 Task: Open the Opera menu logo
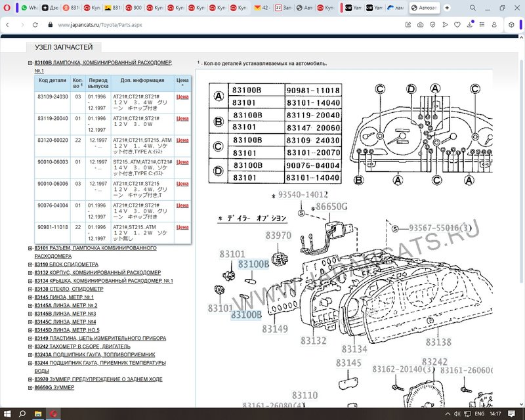click(x=7, y=7)
